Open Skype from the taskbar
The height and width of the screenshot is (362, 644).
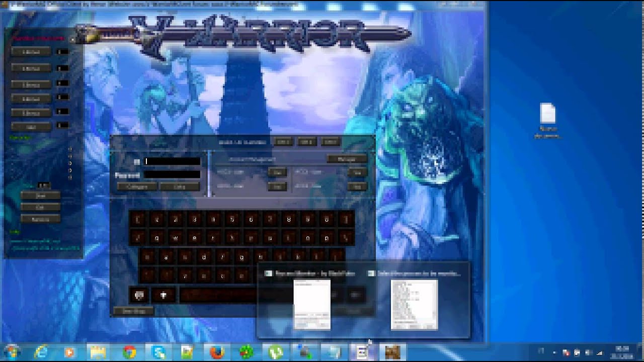click(x=158, y=352)
